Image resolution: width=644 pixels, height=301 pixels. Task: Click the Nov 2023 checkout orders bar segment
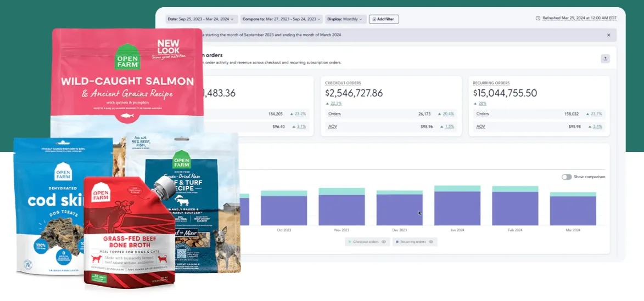tap(341, 191)
